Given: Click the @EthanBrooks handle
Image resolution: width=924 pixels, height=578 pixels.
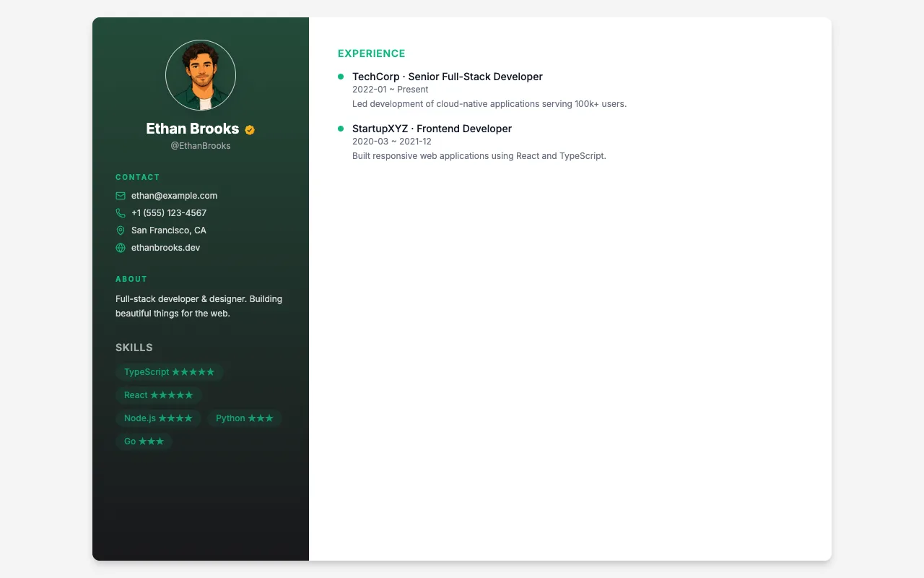Looking at the screenshot, I should 201,146.
